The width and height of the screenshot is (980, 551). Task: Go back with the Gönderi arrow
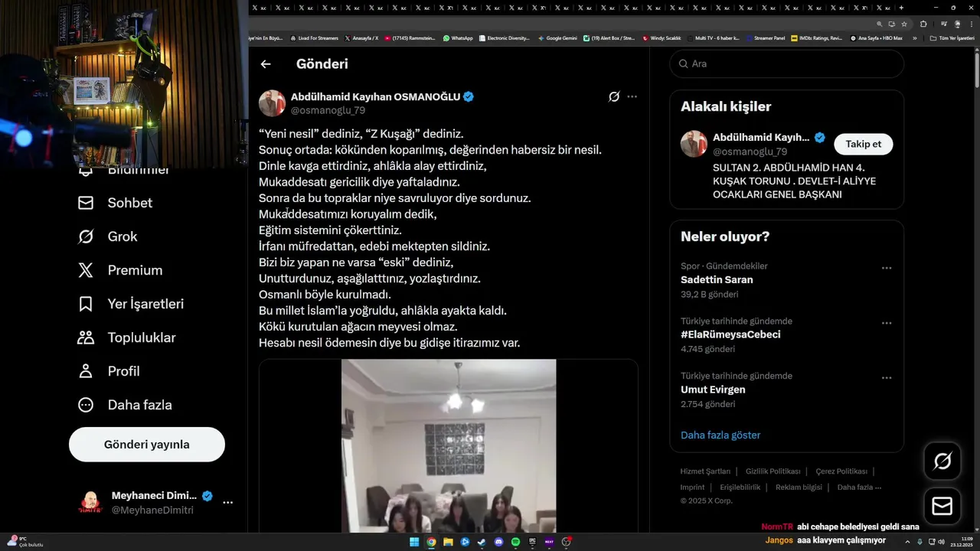coord(266,64)
